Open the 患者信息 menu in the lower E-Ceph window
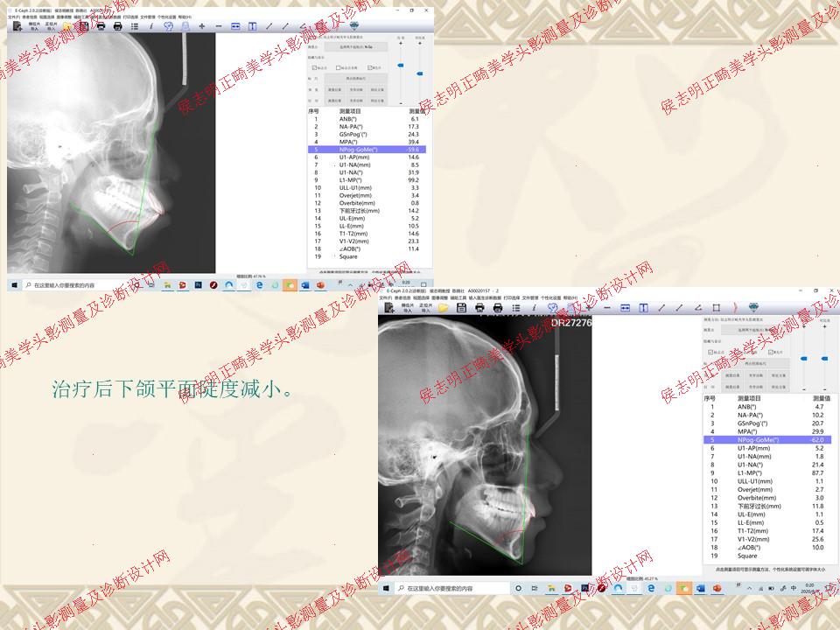The image size is (840, 630). point(402,297)
